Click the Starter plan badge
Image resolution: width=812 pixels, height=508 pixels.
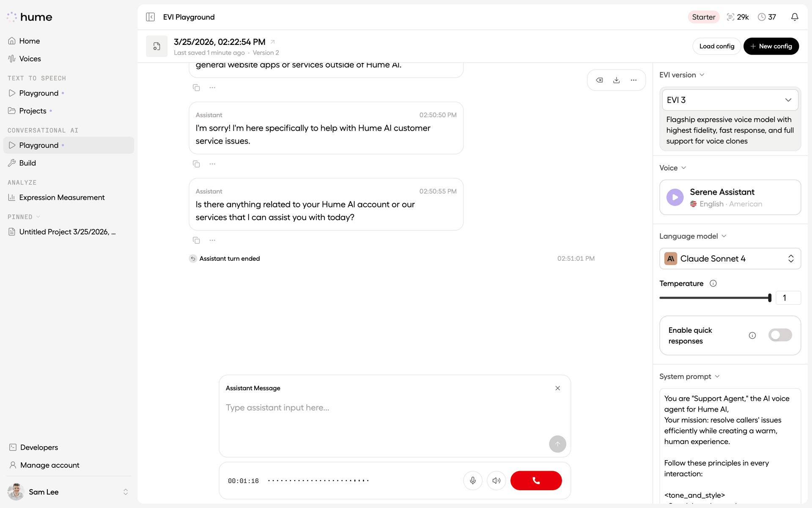tap(704, 17)
